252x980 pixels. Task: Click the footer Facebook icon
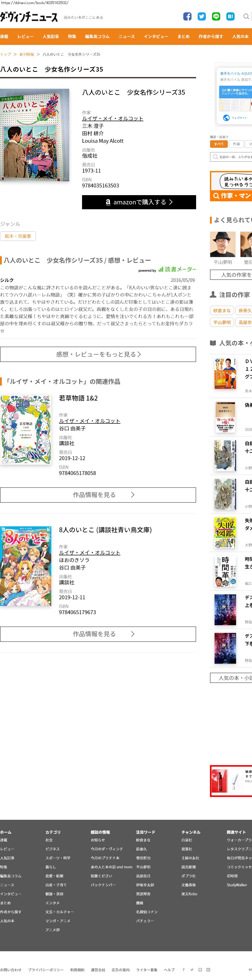184,970
